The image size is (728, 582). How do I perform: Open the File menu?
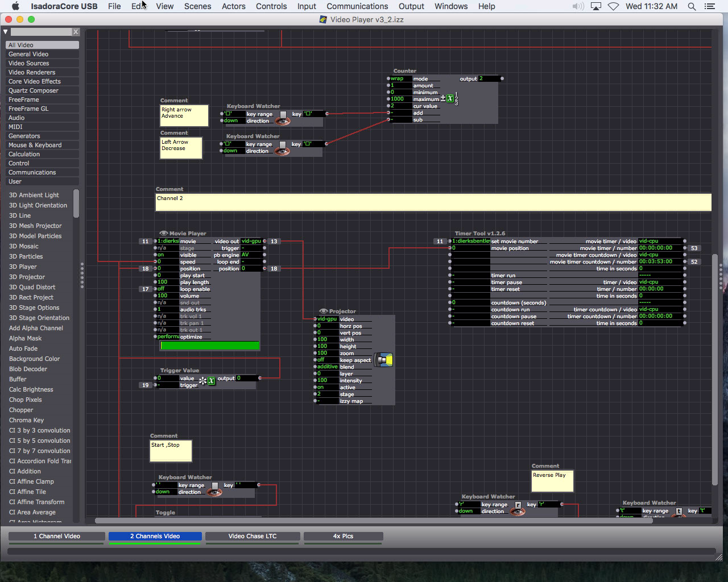[114, 6]
